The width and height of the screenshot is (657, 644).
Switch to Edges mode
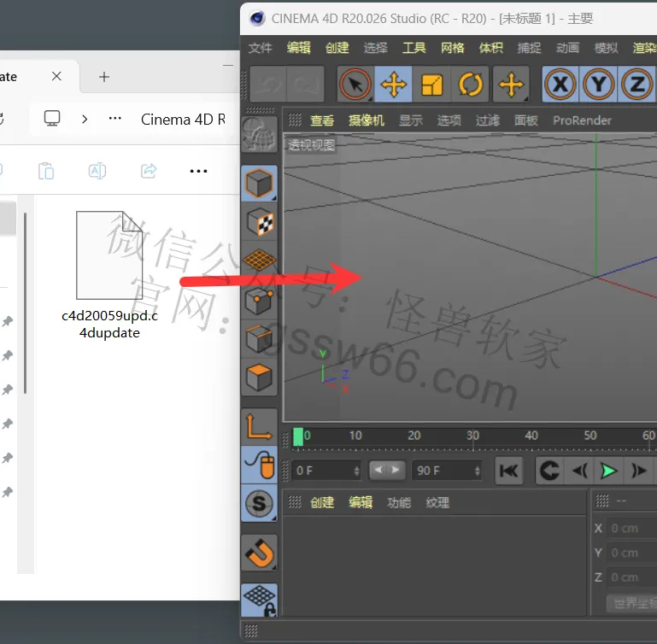tap(259, 338)
